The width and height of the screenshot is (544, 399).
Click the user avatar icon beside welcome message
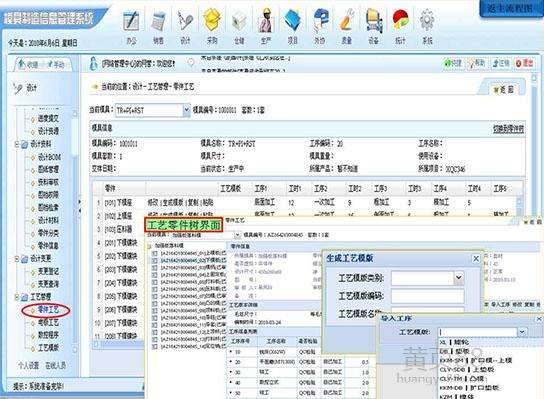pyautogui.click(x=93, y=64)
